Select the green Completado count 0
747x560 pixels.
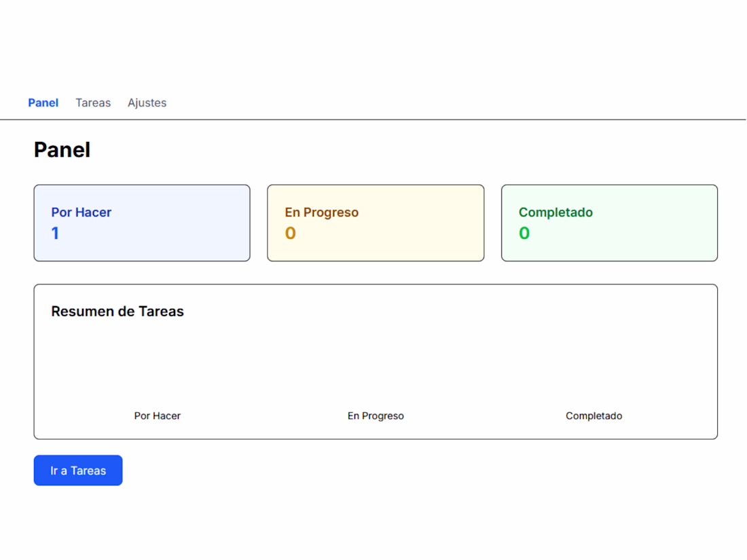point(524,234)
